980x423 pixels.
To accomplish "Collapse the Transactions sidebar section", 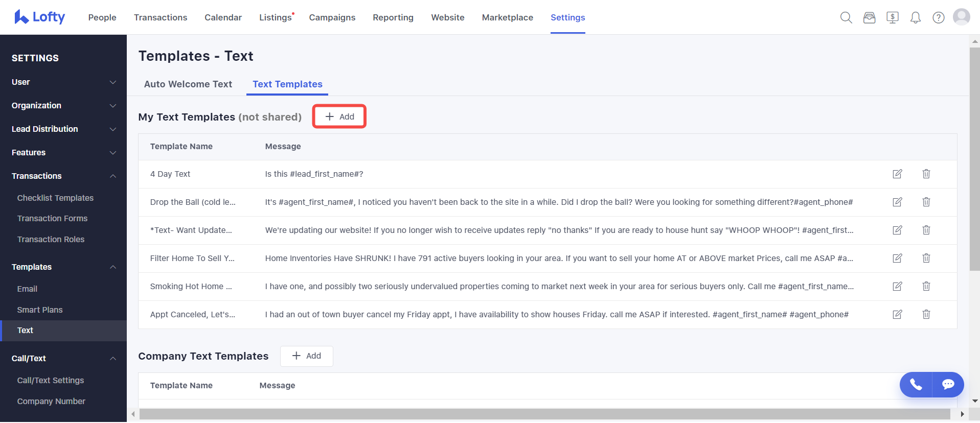I will click(x=63, y=176).
